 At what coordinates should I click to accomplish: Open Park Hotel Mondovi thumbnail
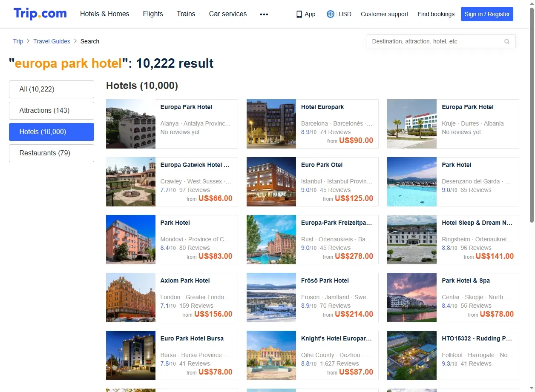(x=131, y=240)
